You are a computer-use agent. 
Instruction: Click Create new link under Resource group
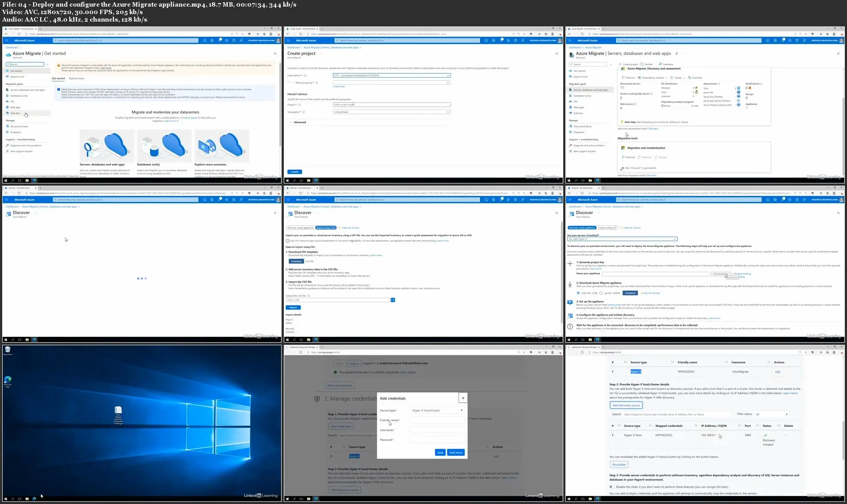tap(339, 86)
